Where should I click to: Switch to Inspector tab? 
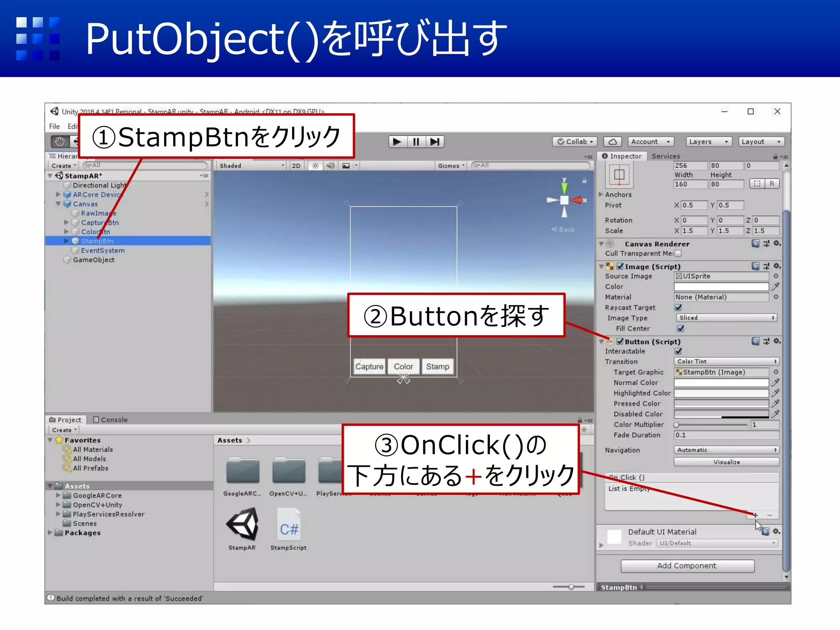[x=622, y=156]
